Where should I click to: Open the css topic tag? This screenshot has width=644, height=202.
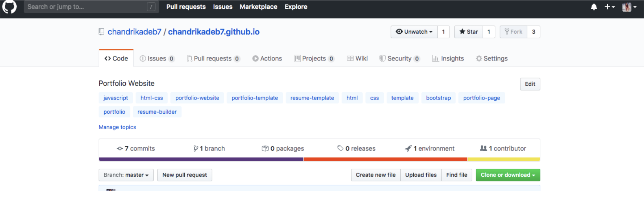[x=375, y=98]
